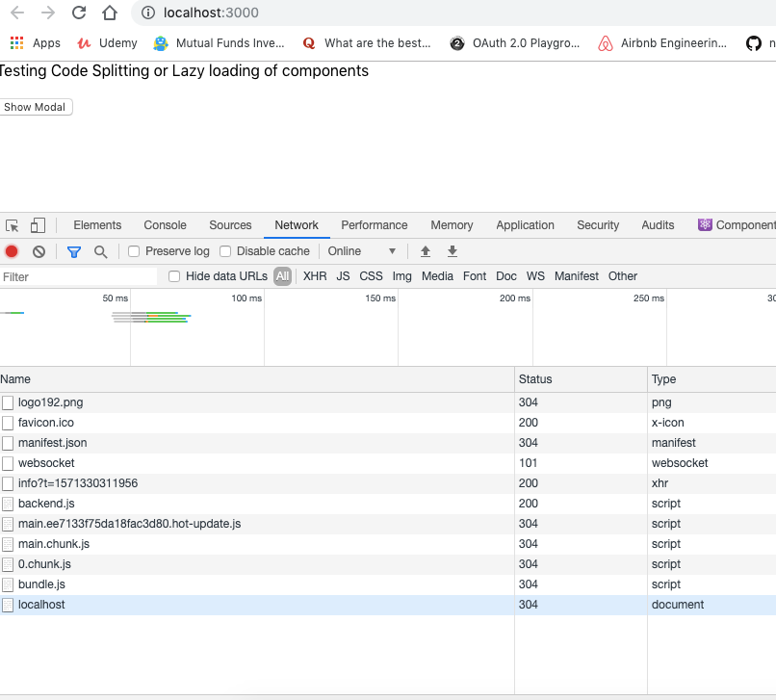Screen dimensions: 776x700
Task: Select the XHR request type filter
Action: [314, 276]
